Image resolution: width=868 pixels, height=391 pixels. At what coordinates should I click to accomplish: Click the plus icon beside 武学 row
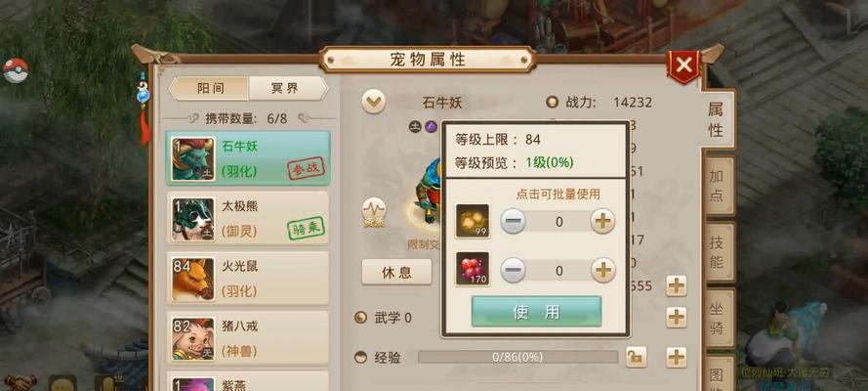click(676, 318)
